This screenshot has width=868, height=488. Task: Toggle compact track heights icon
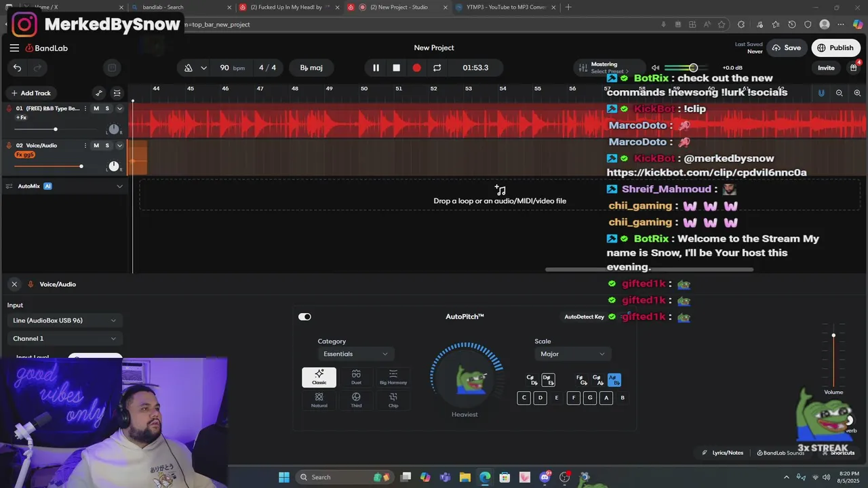click(x=117, y=93)
